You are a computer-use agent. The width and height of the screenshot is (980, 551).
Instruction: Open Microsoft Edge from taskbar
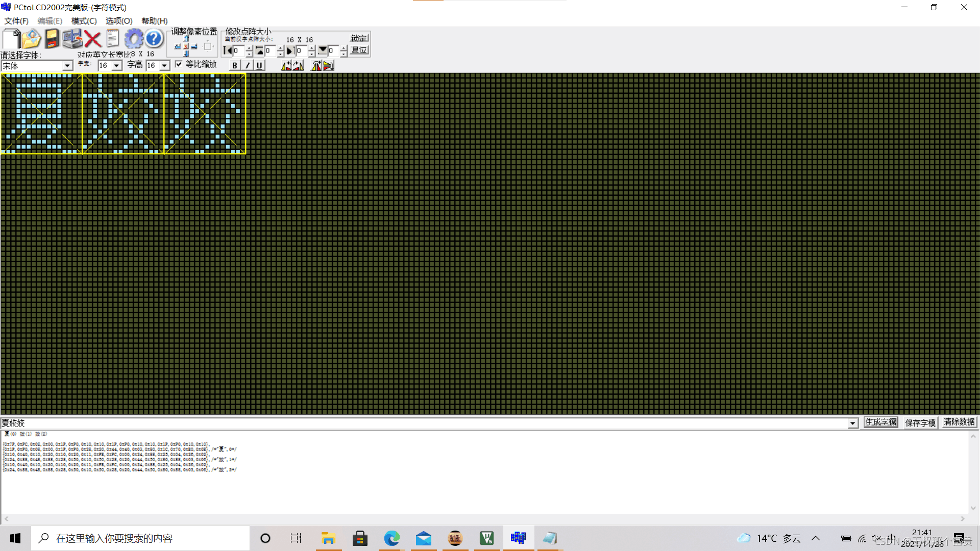coord(392,538)
